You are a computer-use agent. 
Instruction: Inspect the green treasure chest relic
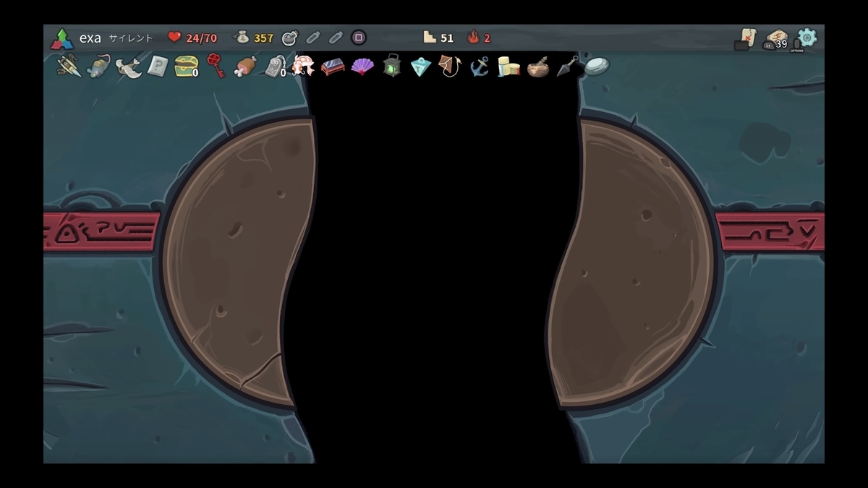[186, 67]
